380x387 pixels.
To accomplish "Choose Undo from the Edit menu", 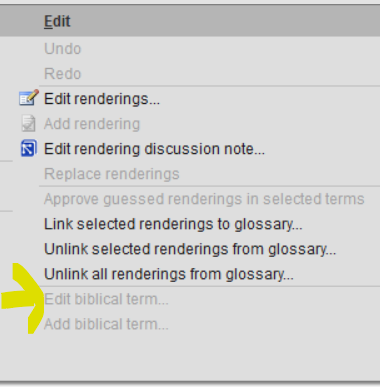I will click(x=63, y=49).
